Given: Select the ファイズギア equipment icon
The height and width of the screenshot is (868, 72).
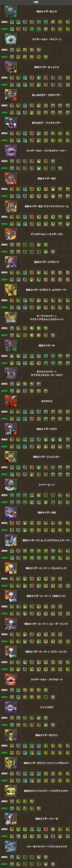Looking at the screenshot, I should tap(11, 707).
